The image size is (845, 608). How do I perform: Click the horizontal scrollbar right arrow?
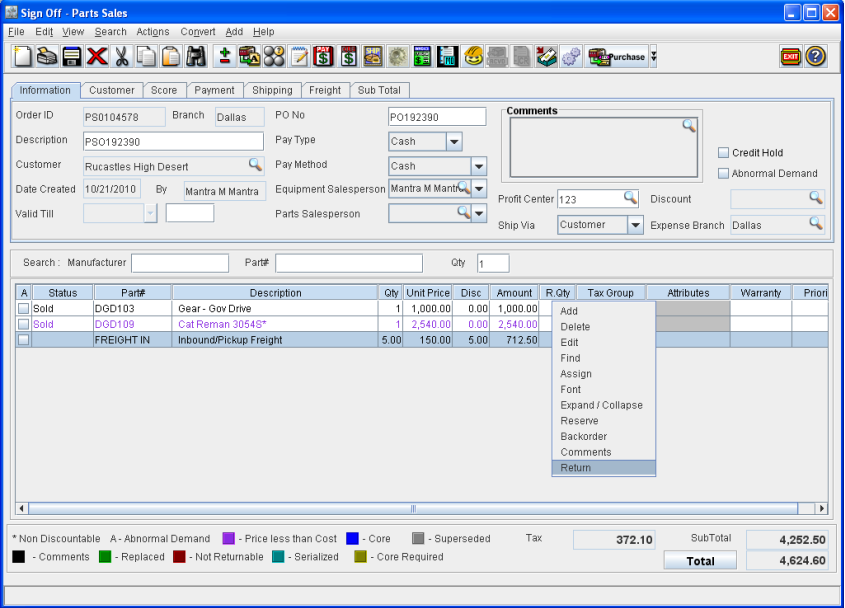click(821, 508)
